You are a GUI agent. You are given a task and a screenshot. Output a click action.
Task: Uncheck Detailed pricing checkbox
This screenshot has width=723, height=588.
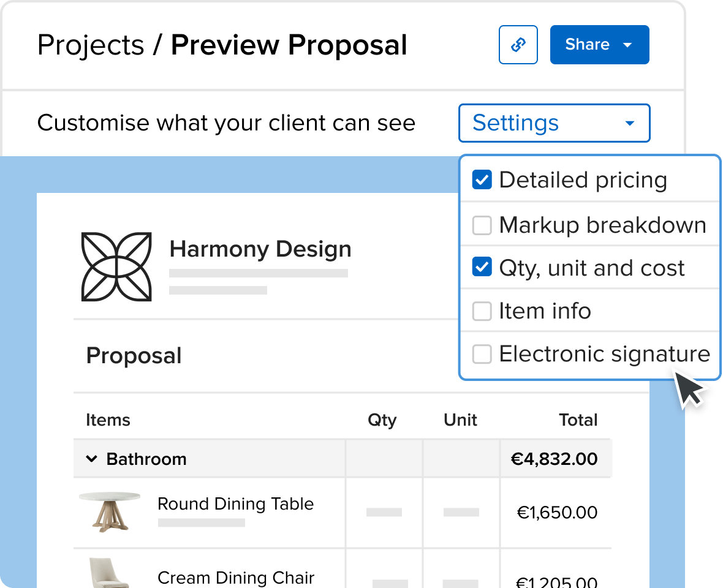[482, 179]
